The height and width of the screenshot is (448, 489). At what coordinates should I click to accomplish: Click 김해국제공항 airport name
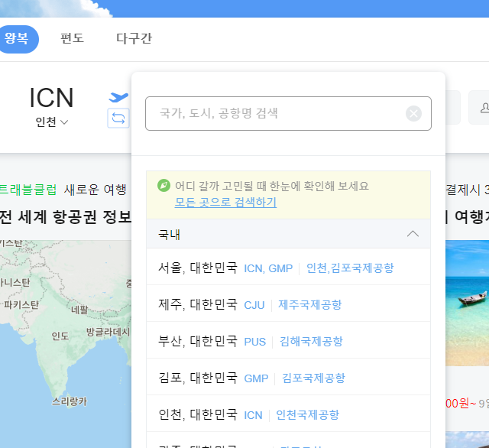tap(311, 341)
